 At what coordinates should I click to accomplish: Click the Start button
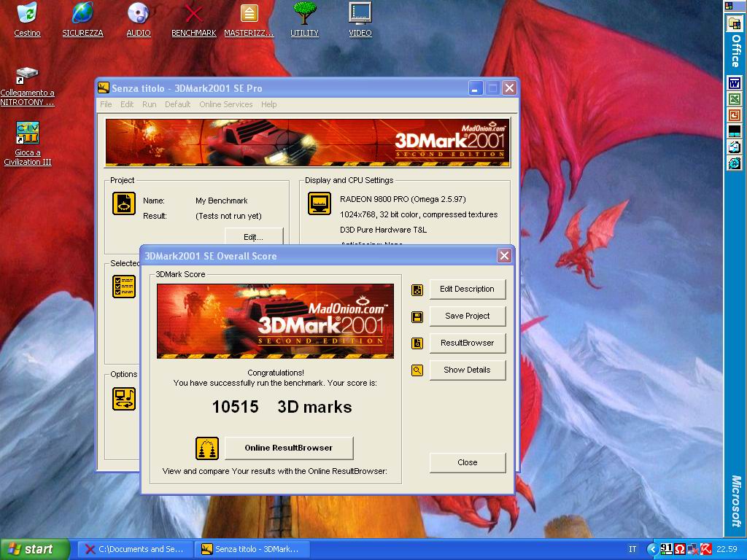35,549
